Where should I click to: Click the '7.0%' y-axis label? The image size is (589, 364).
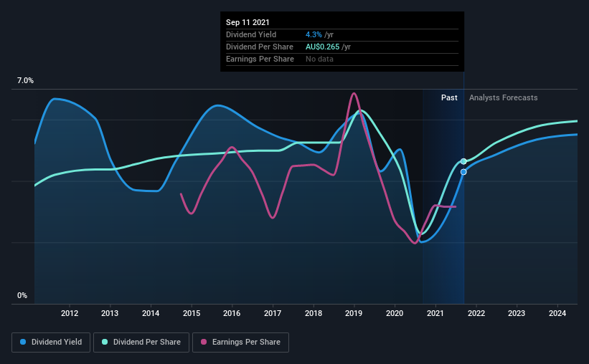pyautogui.click(x=25, y=81)
